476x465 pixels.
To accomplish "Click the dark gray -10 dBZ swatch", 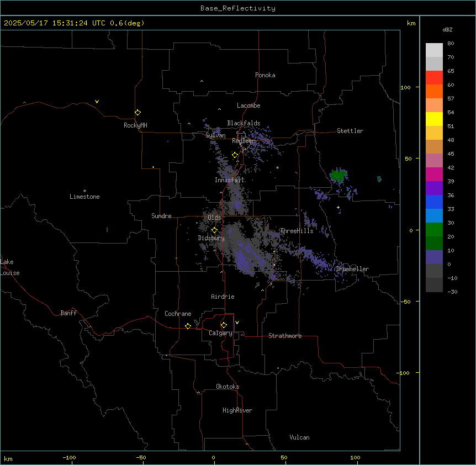I will [x=434, y=285].
